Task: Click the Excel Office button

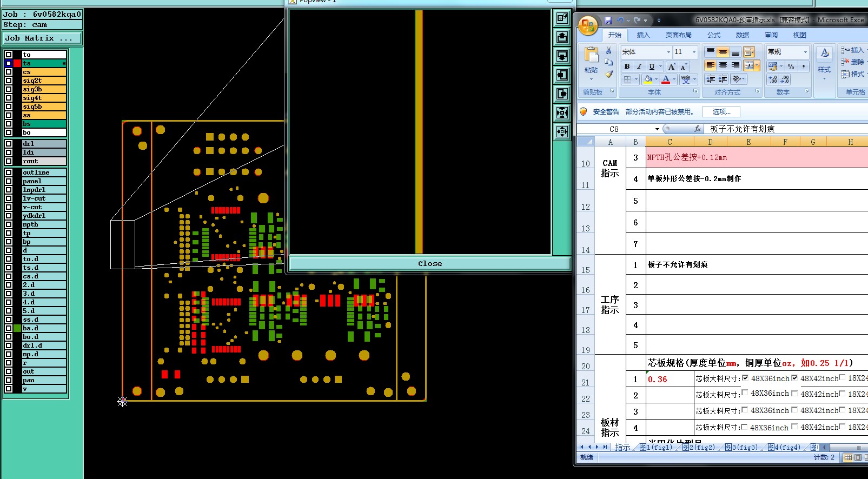Action: pos(588,25)
